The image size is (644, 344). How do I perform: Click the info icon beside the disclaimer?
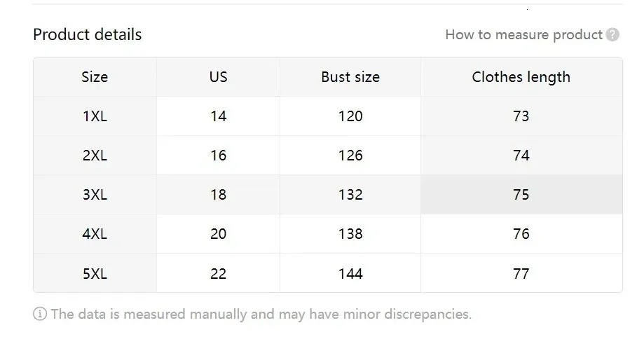point(40,315)
